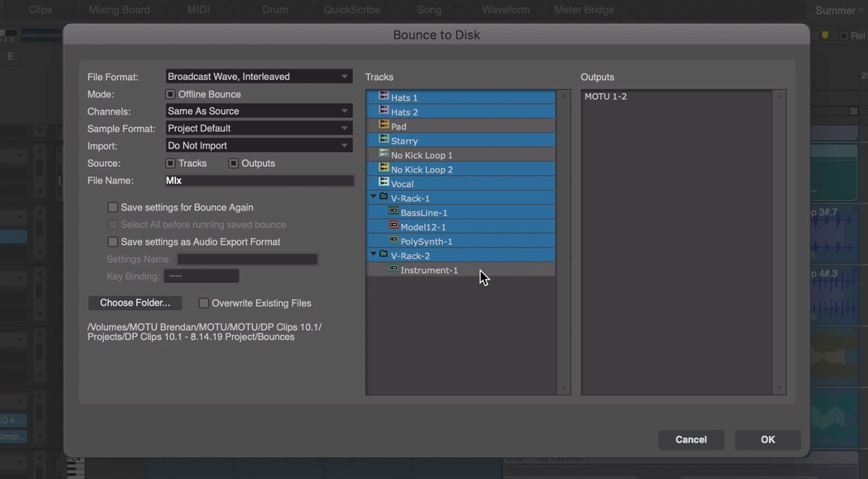The image size is (868, 479).
Task: Switch to the QuickScribe tab
Action: [x=352, y=10]
